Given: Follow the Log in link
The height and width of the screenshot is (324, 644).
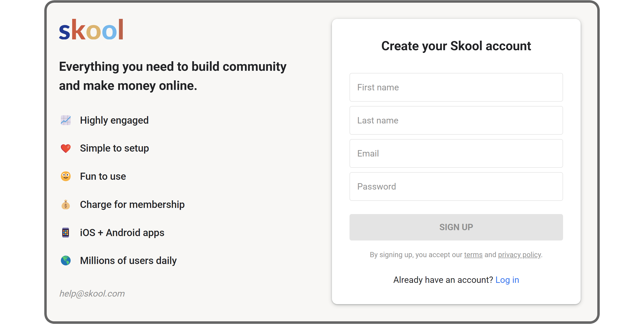Looking at the screenshot, I should [x=507, y=280].
